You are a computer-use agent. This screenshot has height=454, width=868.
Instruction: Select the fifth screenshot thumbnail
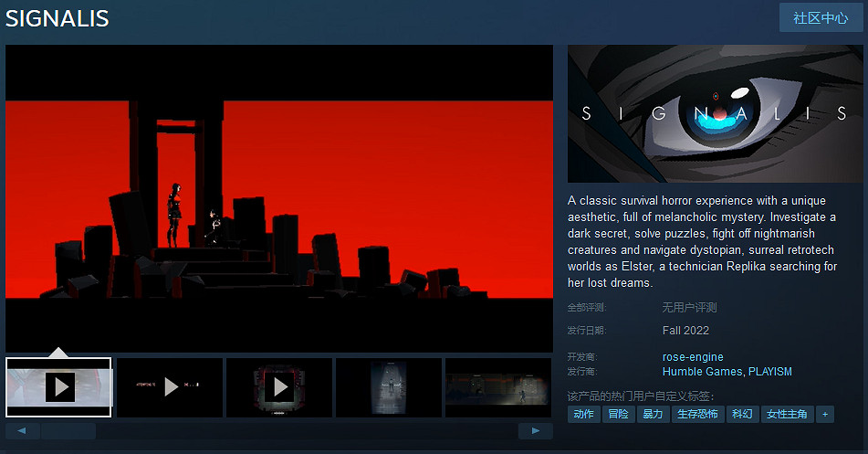click(497, 387)
